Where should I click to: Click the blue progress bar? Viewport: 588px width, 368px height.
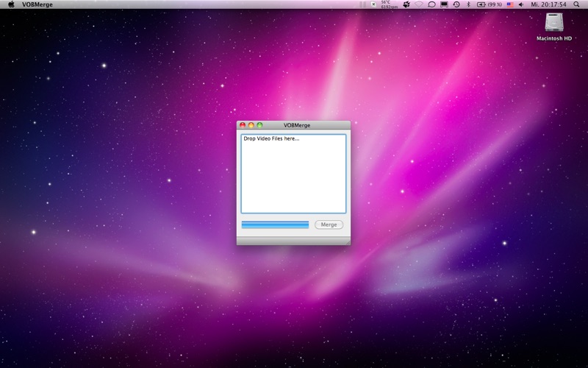tap(275, 224)
